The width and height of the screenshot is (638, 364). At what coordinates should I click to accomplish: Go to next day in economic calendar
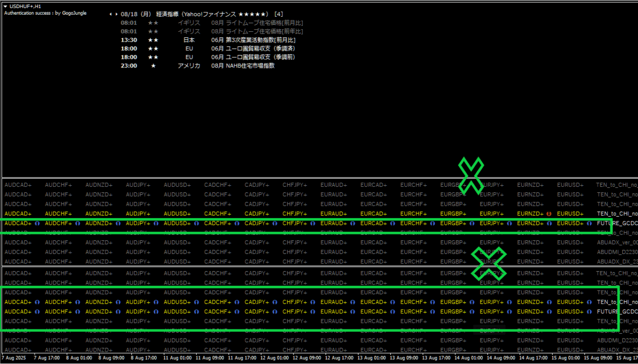click(117, 14)
